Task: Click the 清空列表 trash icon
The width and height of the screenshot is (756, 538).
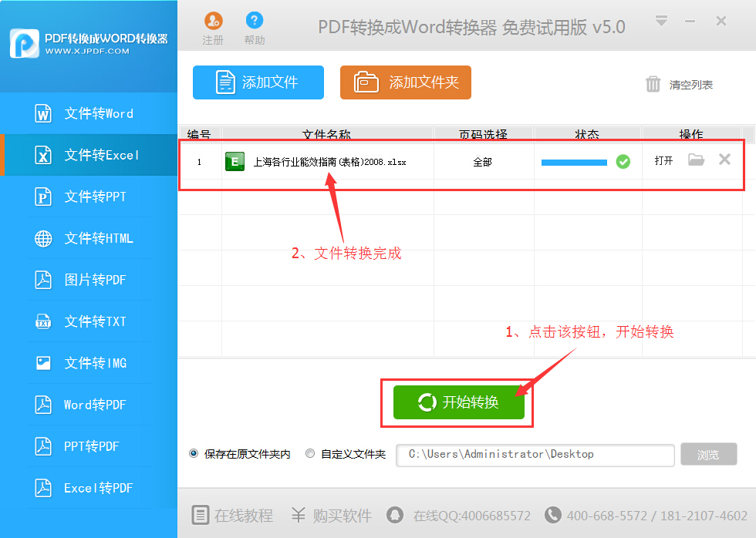Action: [653, 84]
